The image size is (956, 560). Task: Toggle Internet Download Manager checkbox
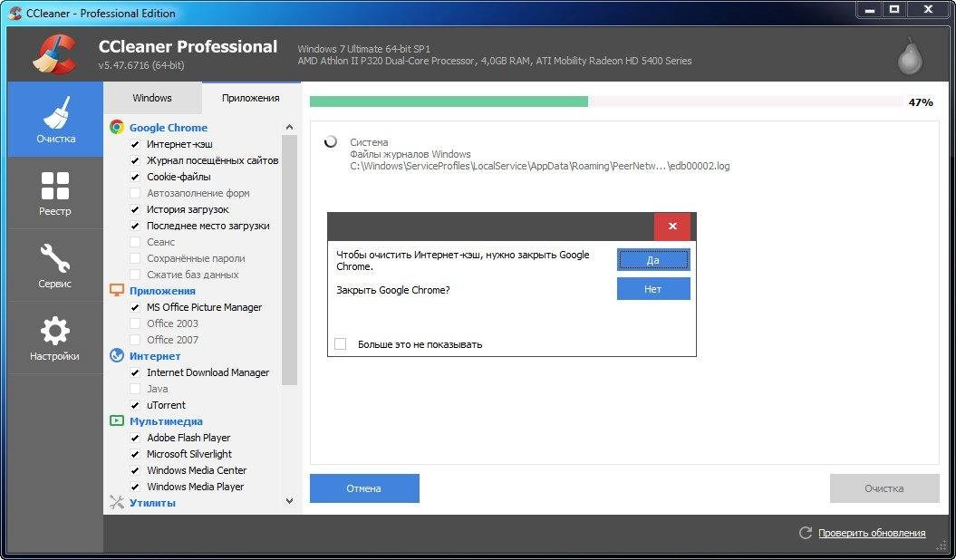pos(135,372)
